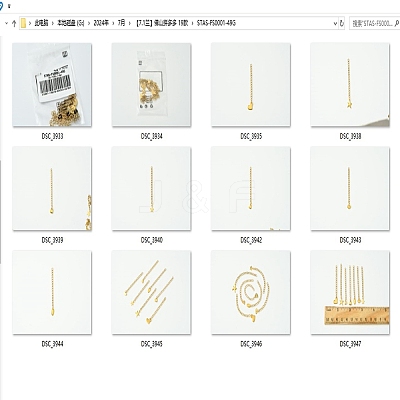Click the folder icon in address bar
The height and width of the screenshot is (400, 400).
[23, 23]
